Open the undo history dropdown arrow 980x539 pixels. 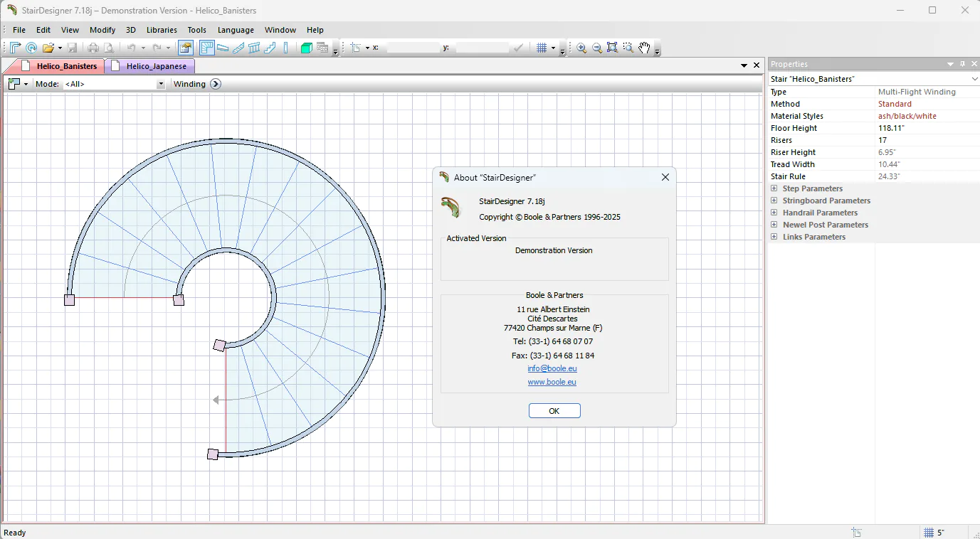pyautogui.click(x=143, y=48)
